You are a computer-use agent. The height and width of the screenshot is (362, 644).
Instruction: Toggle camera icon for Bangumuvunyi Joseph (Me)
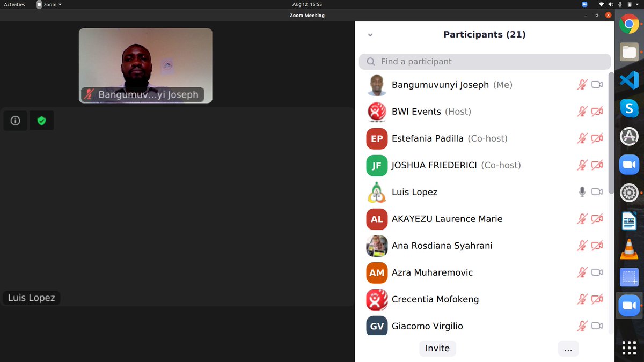tap(597, 85)
